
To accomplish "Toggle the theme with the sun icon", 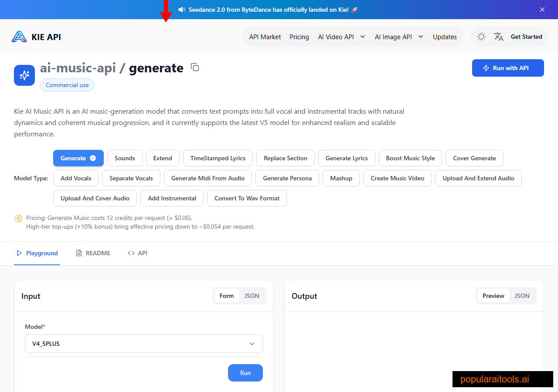I will tap(481, 37).
